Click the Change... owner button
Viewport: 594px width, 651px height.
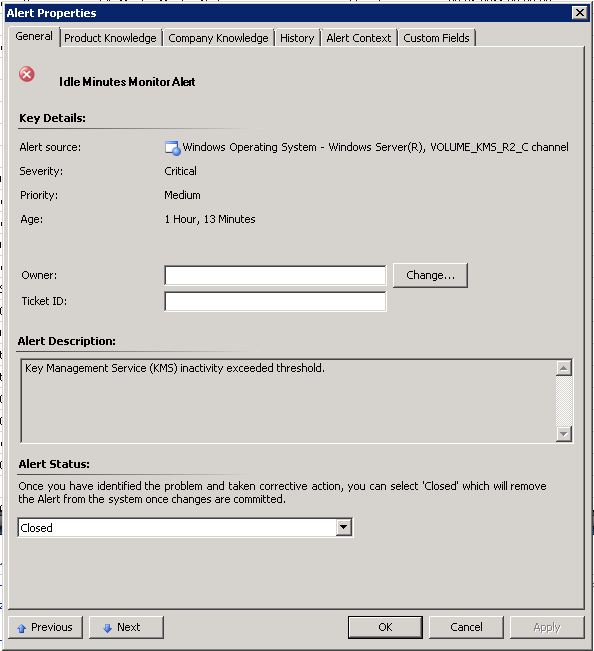(x=430, y=275)
